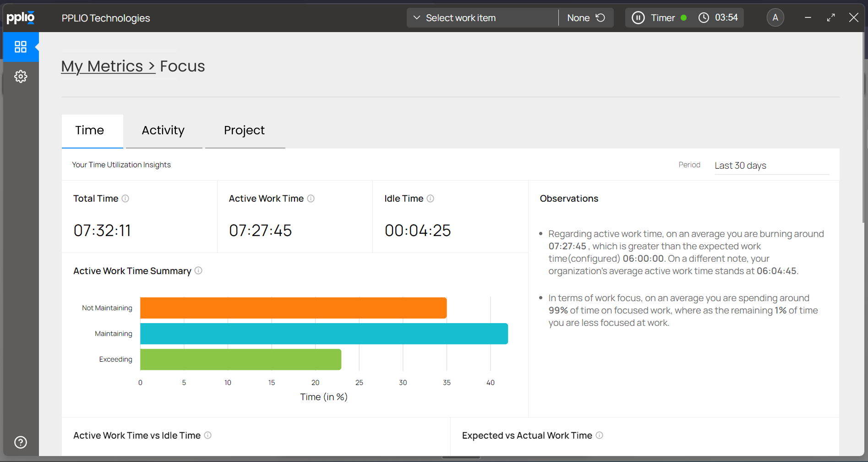Viewport: 868px width, 462px height.
Task: Click the Idle Time info icon
Action: pyautogui.click(x=430, y=198)
